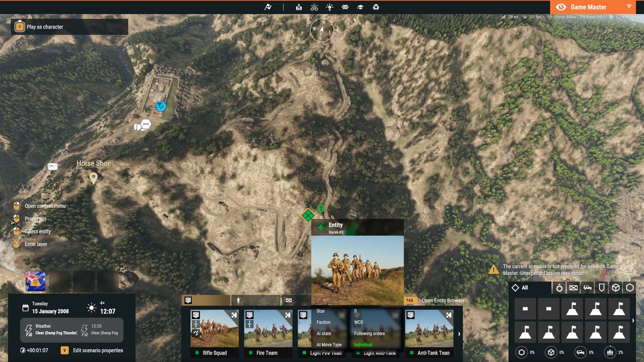Click the date Tuesday 15 January 2008
The height and width of the screenshot is (362, 644).
pyautogui.click(x=50, y=307)
